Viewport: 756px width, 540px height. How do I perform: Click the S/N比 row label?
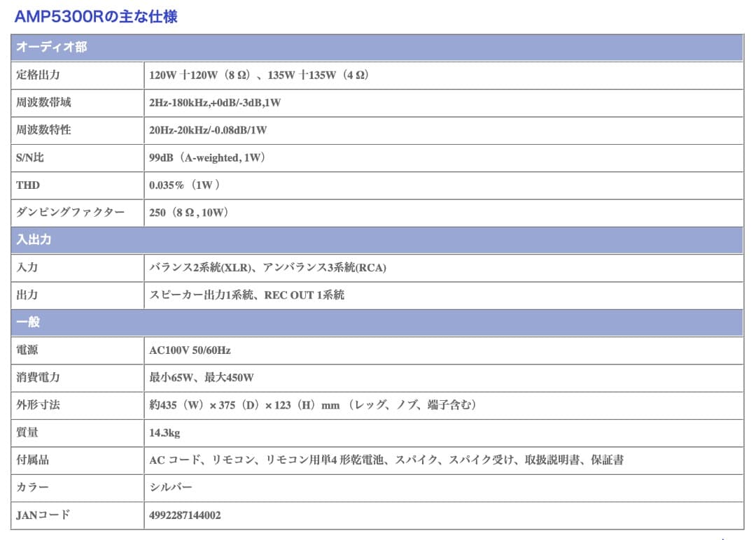pyautogui.click(x=28, y=158)
